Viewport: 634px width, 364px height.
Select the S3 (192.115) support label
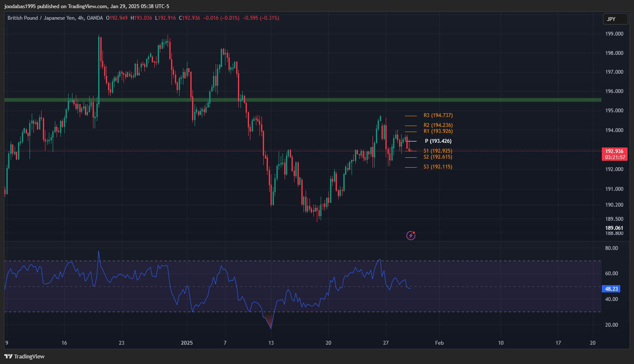438,167
